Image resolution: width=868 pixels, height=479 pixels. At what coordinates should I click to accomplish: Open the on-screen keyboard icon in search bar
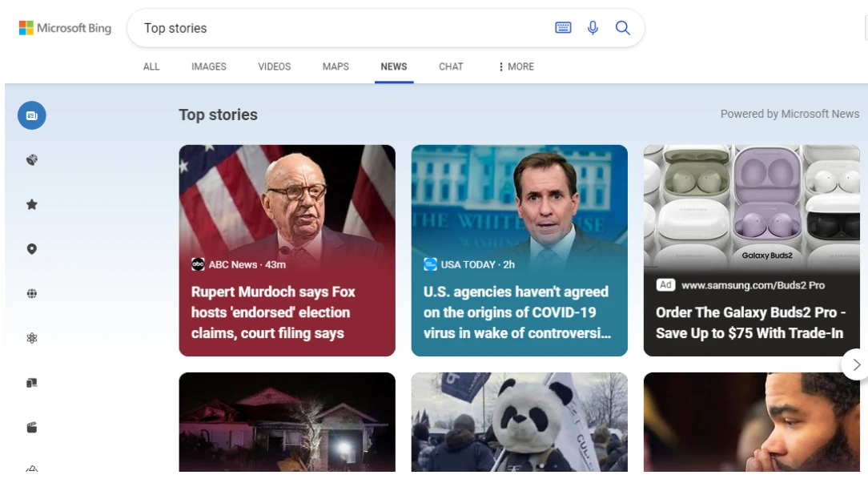pos(563,28)
